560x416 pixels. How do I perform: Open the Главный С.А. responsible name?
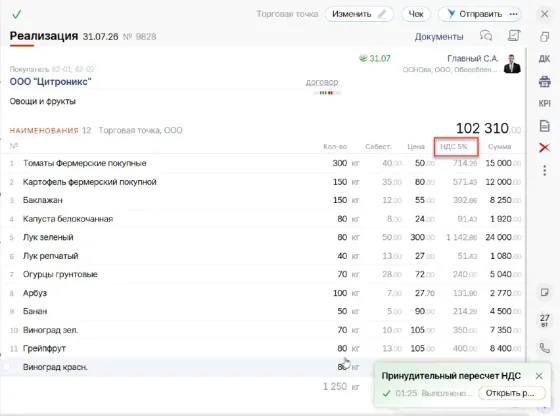(473, 59)
